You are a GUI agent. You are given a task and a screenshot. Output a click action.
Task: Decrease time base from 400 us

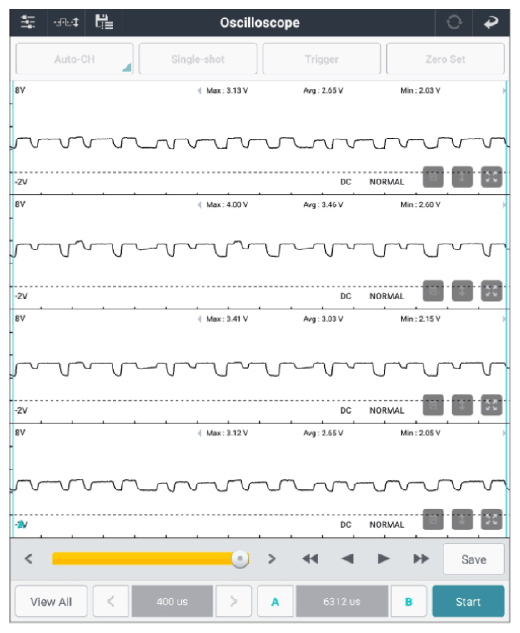(x=111, y=602)
